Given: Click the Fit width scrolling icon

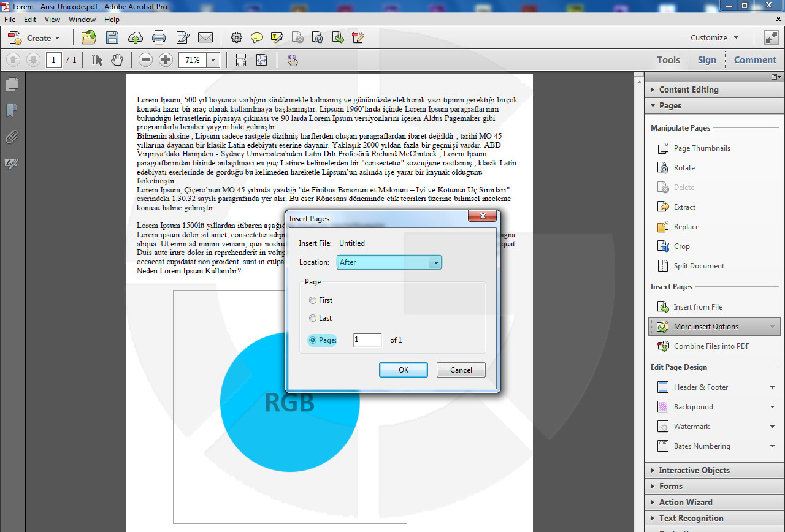Looking at the screenshot, I should coord(241,60).
